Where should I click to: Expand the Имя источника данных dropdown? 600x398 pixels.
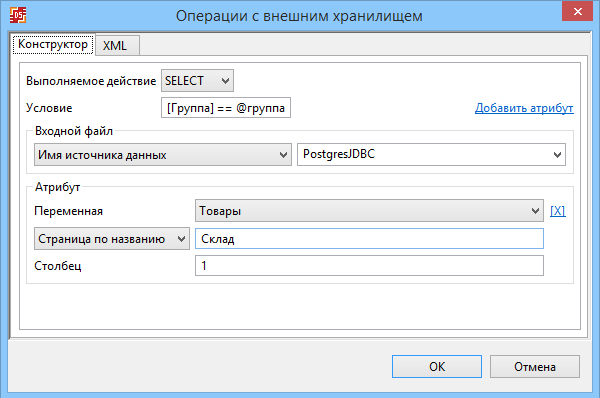163,155
